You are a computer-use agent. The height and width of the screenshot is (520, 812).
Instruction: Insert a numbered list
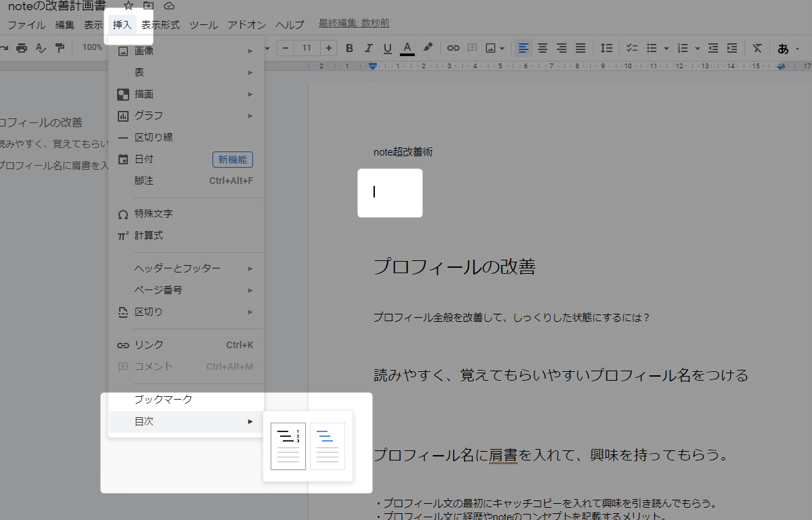pyautogui.click(x=683, y=48)
